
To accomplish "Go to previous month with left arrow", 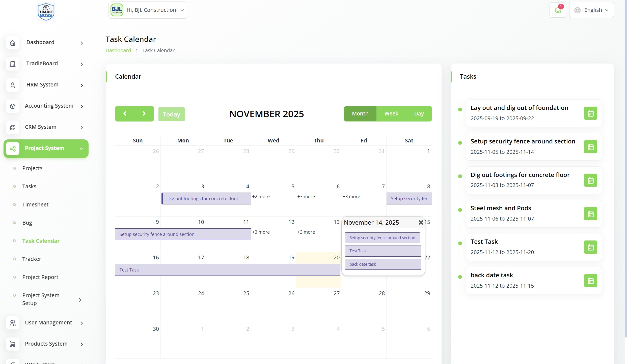I will [125, 114].
